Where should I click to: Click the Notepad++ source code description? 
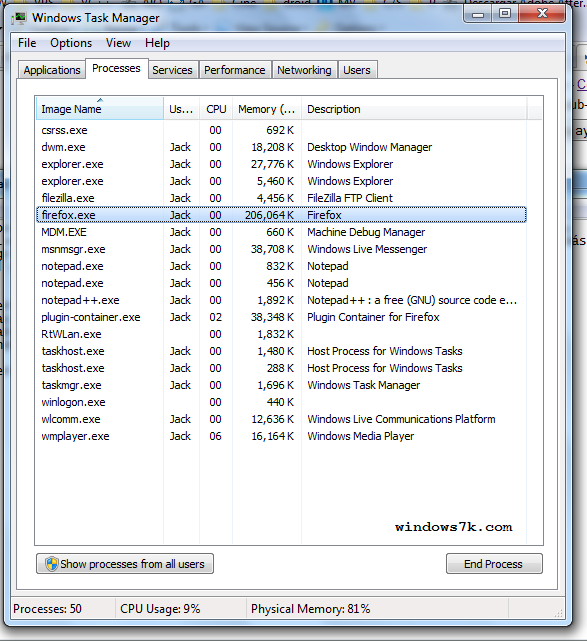(x=412, y=300)
